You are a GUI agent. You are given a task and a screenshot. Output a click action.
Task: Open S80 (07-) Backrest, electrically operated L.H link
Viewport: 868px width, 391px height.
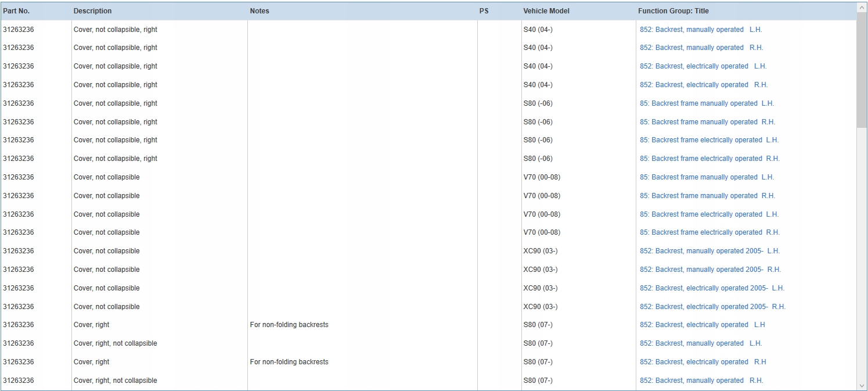coord(703,325)
